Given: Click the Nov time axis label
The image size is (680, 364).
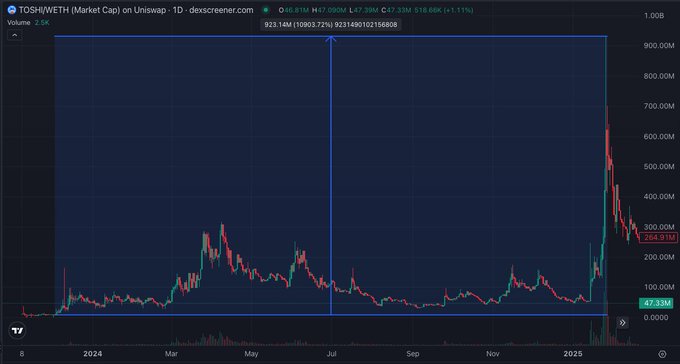Looking at the screenshot, I should 493,354.
